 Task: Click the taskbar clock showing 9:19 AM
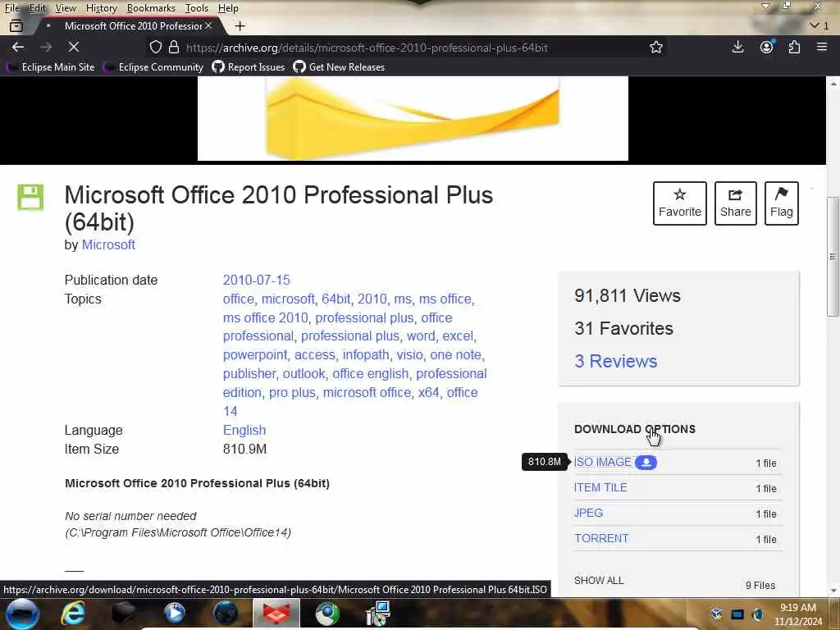[x=798, y=614]
